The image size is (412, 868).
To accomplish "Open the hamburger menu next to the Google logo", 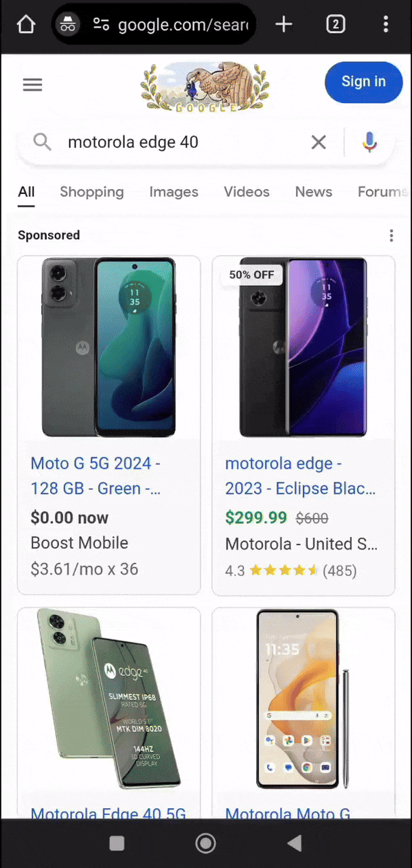I will pyautogui.click(x=32, y=84).
